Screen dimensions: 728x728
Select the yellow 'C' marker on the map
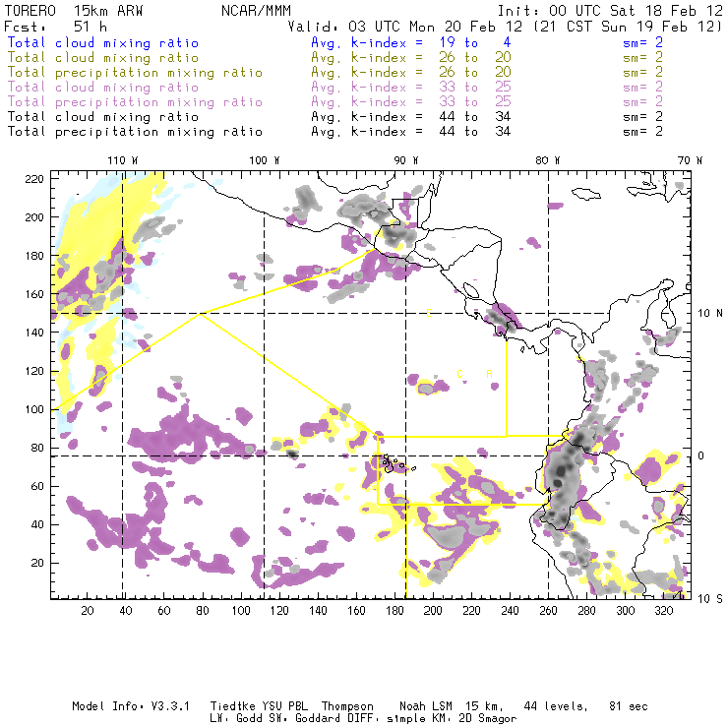(460, 374)
